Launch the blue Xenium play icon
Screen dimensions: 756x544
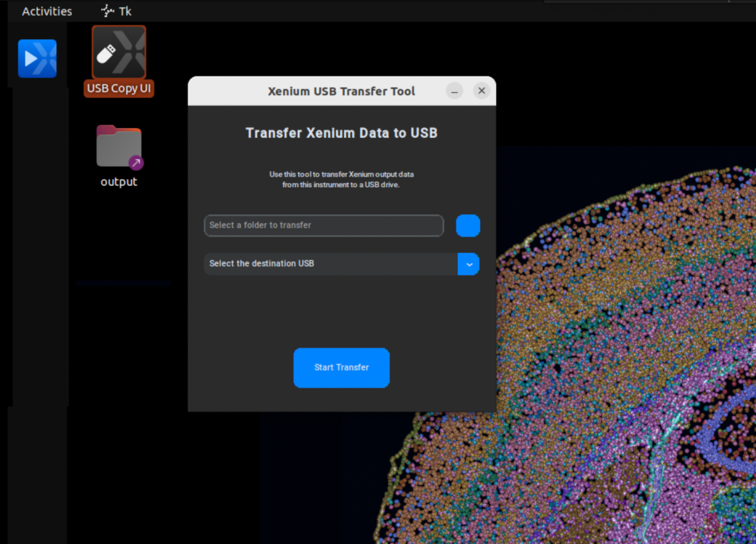[37, 58]
